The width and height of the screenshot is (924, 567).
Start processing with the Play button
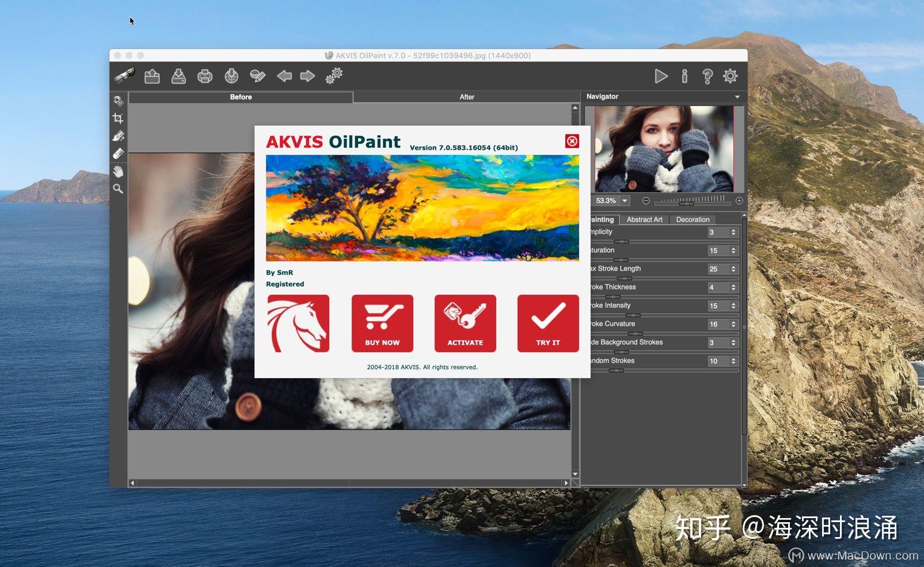[x=661, y=75]
